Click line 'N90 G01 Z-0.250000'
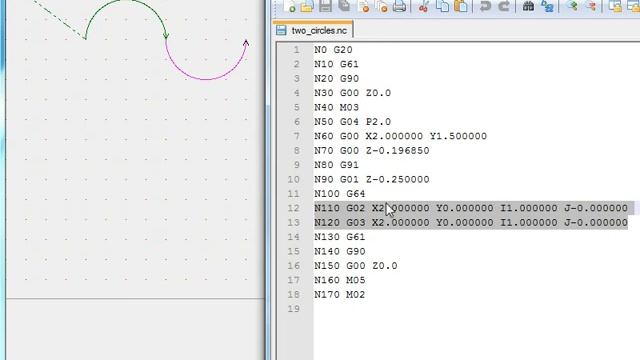 372,179
